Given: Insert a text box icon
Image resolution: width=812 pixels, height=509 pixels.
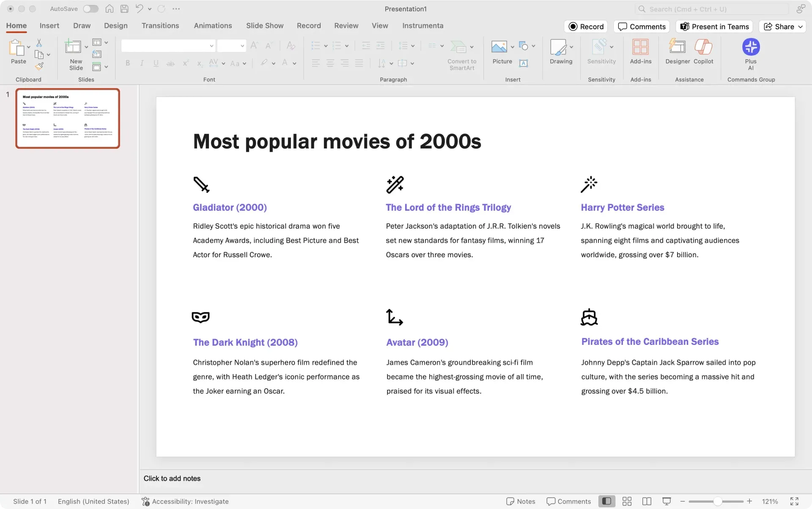Looking at the screenshot, I should pyautogui.click(x=524, y=63).
